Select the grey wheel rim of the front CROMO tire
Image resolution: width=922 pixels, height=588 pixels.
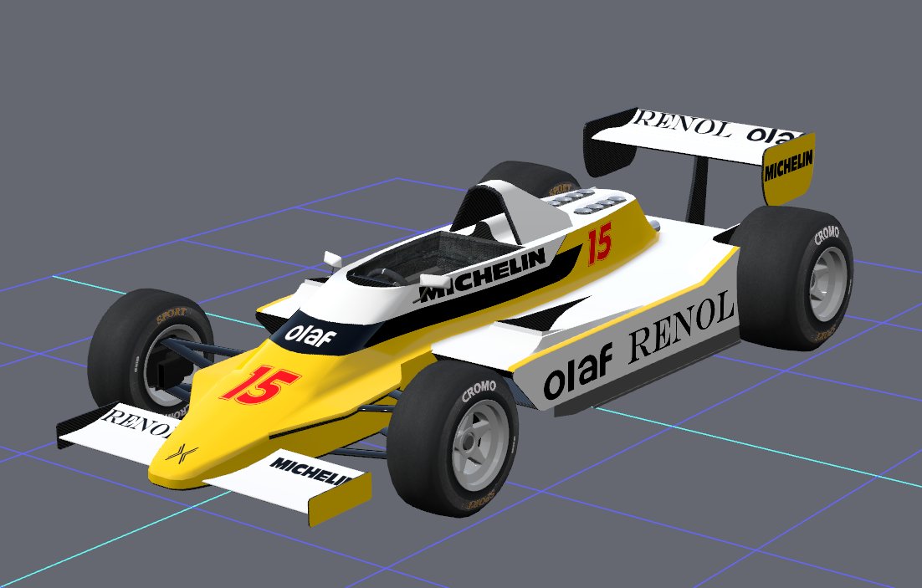(x=480, y=444)
